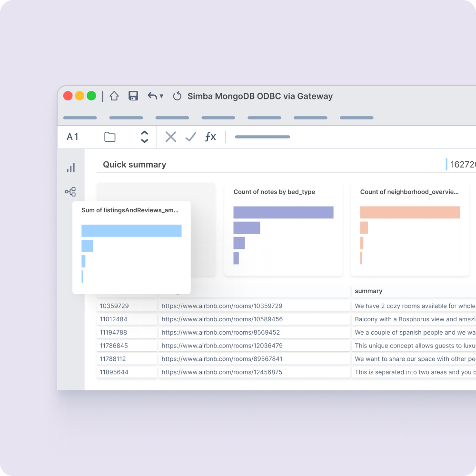
Task: Select the Sum of listingsAndReviews_am... chart card
Action: pyautogui.click(x=131, y=248)
